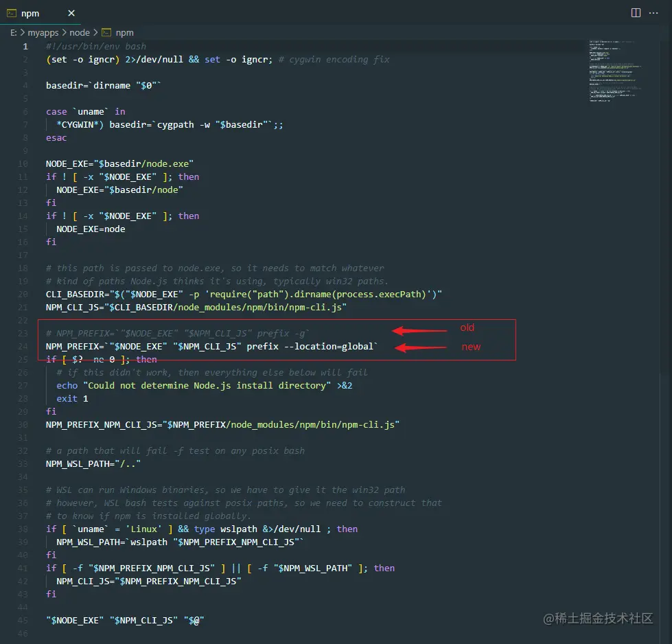Open the node breadcrumb folder

[80, 32]
